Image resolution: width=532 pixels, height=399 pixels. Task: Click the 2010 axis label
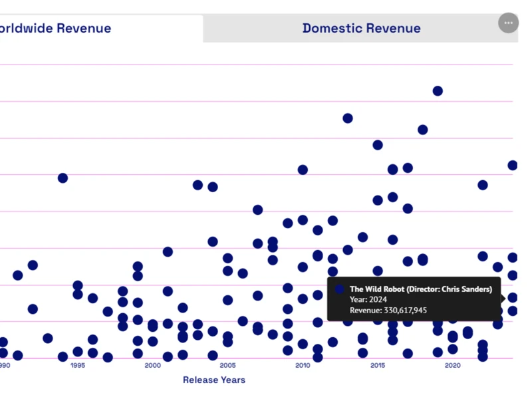304,365
